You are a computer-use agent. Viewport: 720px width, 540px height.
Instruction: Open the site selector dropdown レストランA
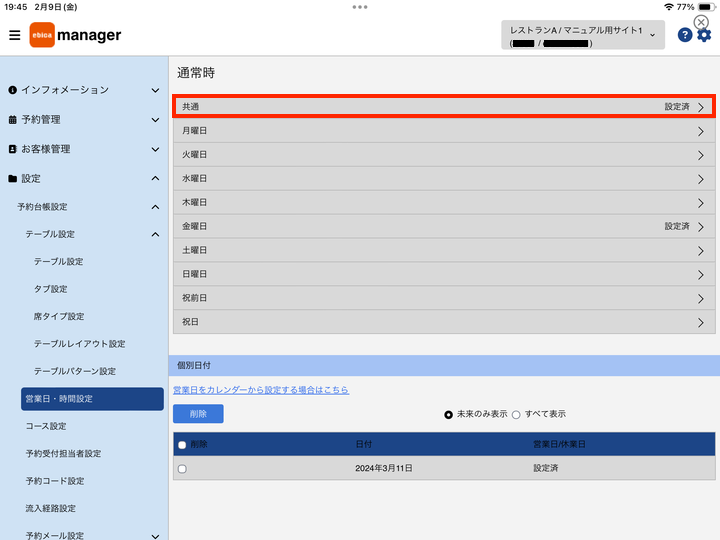pyautogui.click(x=583, y=35)
